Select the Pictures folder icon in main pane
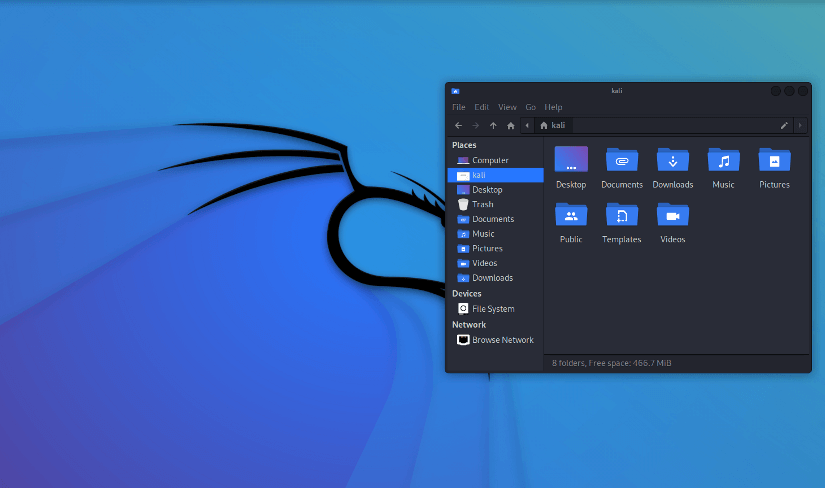 (774, 160)
